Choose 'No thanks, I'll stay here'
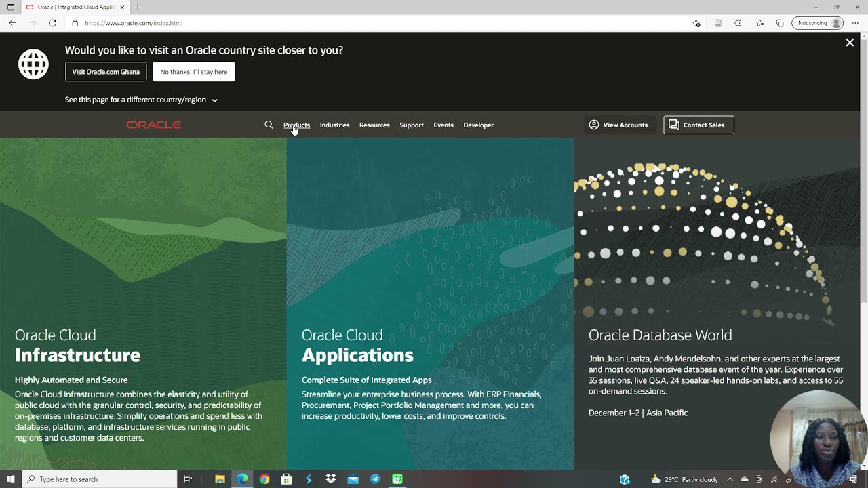This screenshot has height=488, width=868. (x=194, y=72)
